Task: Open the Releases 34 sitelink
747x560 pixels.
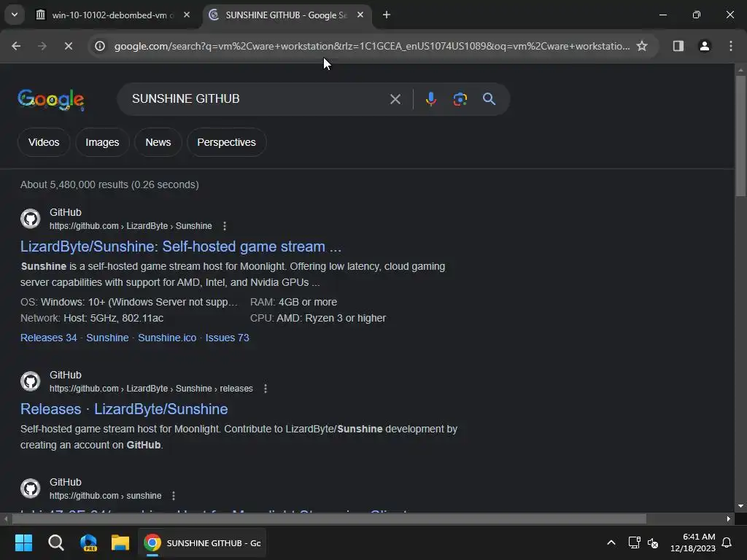Action: [x=49, y=338]
